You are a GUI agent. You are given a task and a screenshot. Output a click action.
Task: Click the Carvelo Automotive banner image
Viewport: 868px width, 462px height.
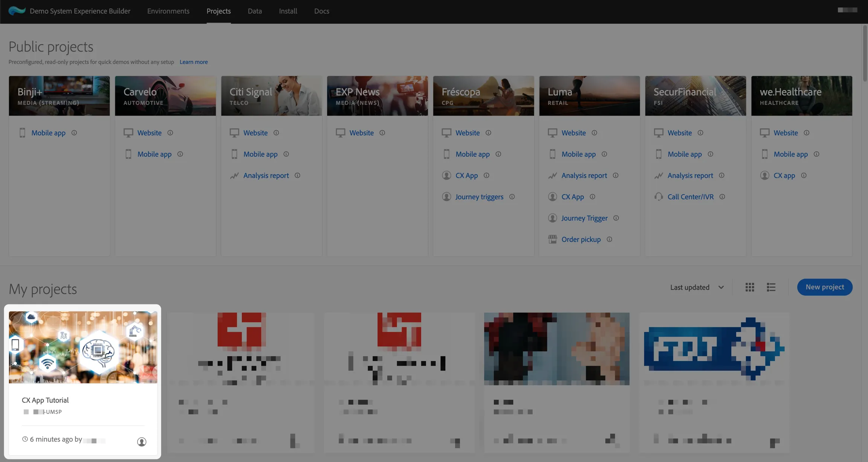[x=165, y=96]
